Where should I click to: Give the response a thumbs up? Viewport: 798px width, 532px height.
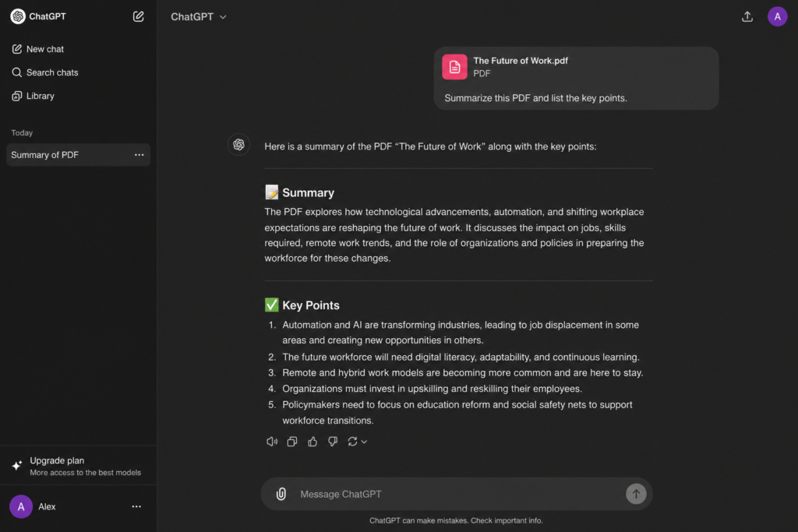point(312,442)
